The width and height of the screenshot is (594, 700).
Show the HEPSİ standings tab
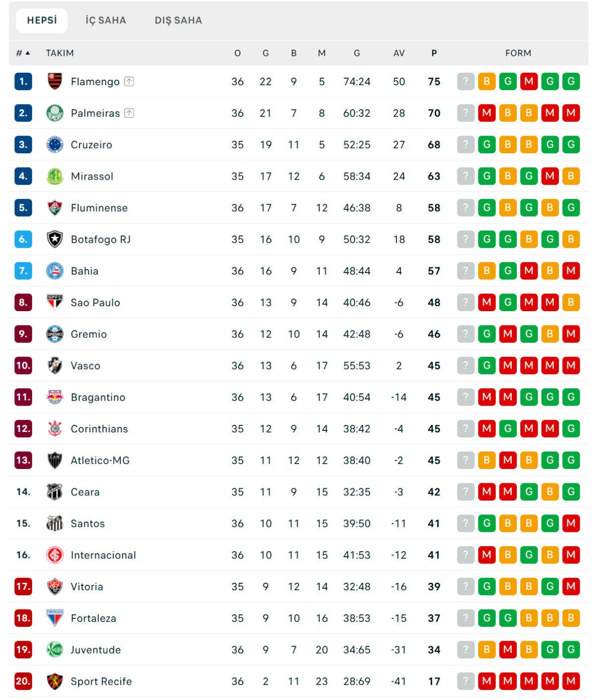(x=42, y=20)
